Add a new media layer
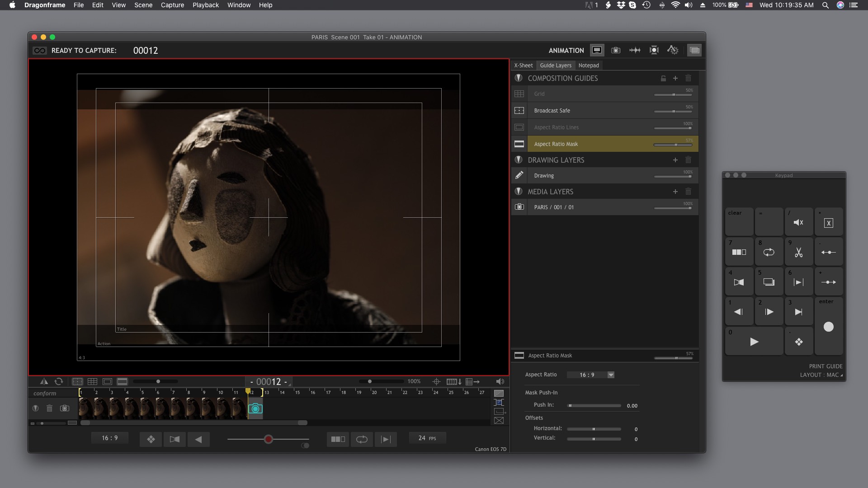 [675, 192]
